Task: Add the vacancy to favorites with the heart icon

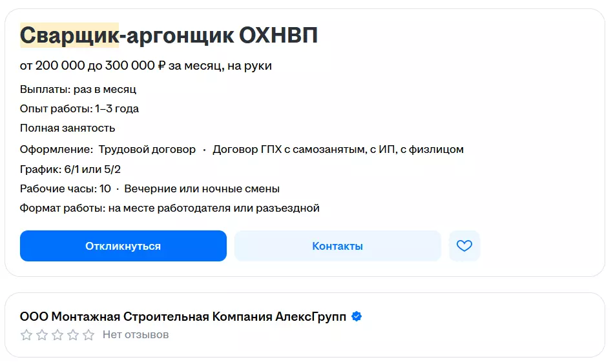Action: tap(464, 246)
